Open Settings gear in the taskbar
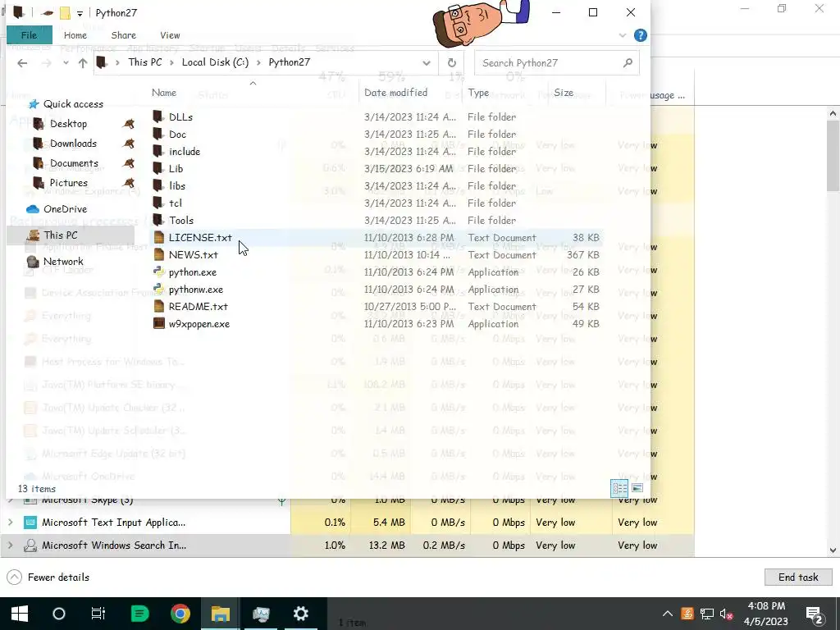Screen dimensions: 840x630 [300, 614]
